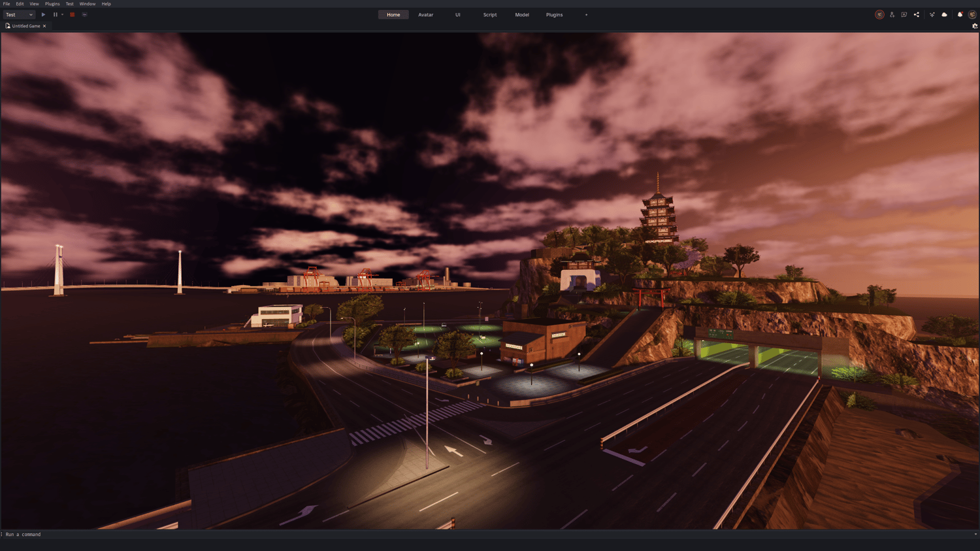The image size is (980, 551).
Task: Open the Window menu
Action: pos(88,4)
